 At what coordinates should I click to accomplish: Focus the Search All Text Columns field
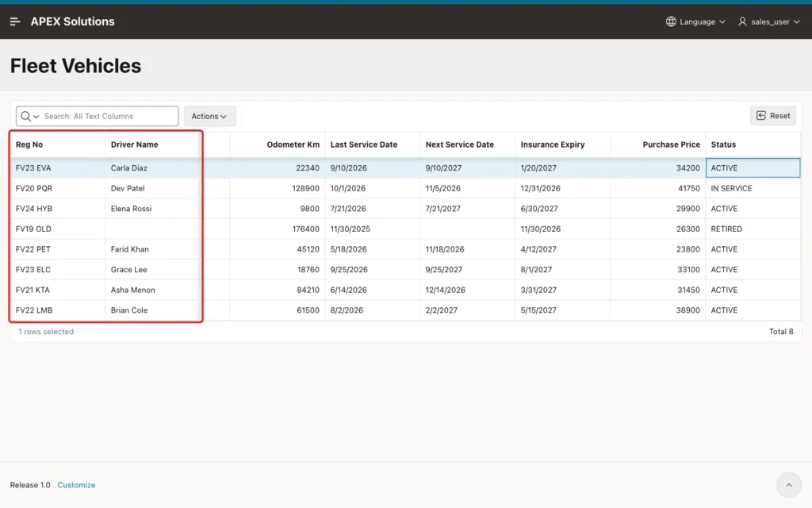(109, 116)
